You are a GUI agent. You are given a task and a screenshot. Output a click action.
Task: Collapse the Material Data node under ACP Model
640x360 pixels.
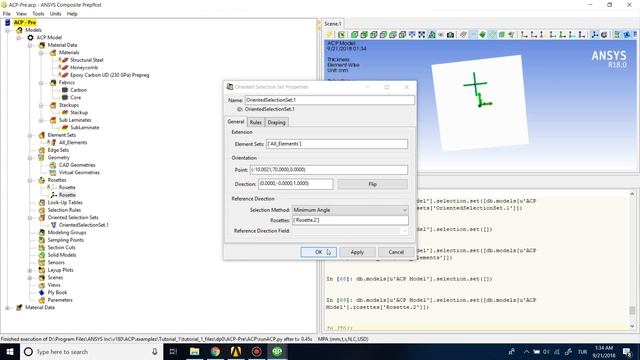pyautogui.click(x=30, y=45)
